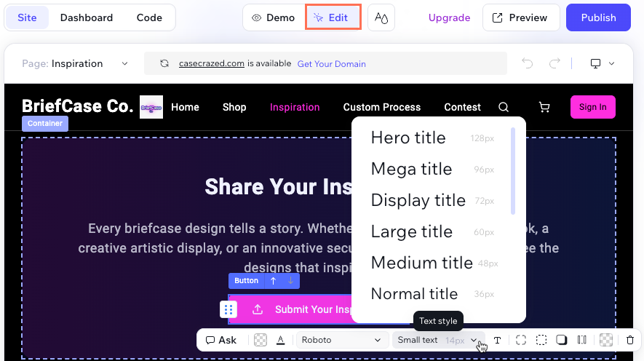The image size is (644, 361).
Task: Switch to Demo mode
Action: click(274, 17)
